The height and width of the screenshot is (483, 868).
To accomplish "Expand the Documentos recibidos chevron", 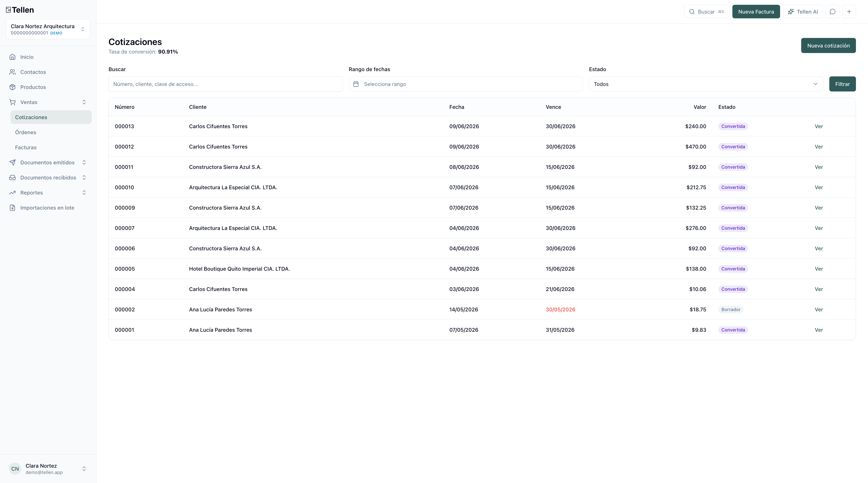I will pos(84,178).
